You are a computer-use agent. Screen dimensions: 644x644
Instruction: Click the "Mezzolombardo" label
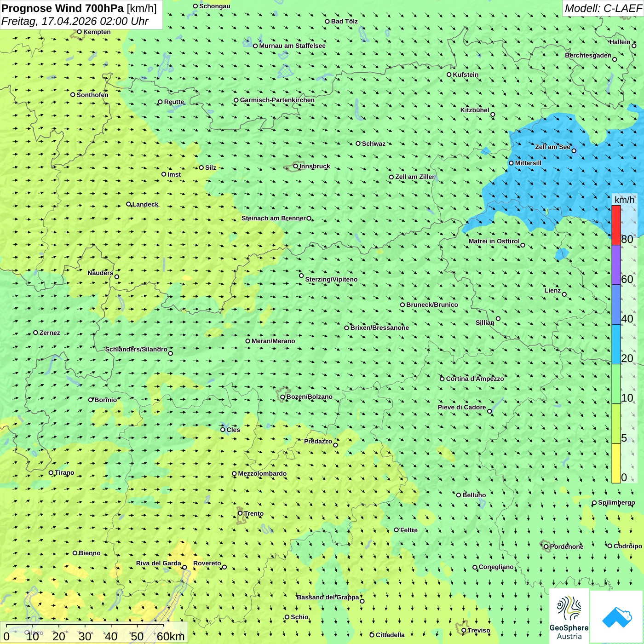pos(262,473)
